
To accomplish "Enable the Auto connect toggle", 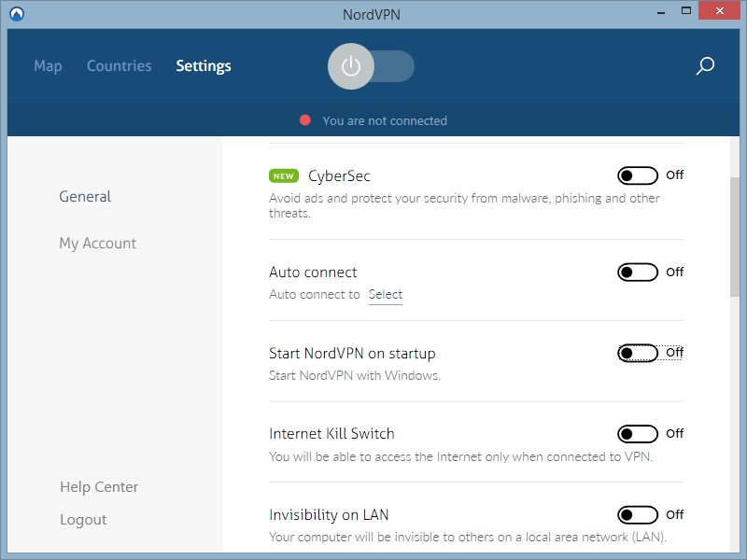I will pyautogui.click(x=638, y=272).
